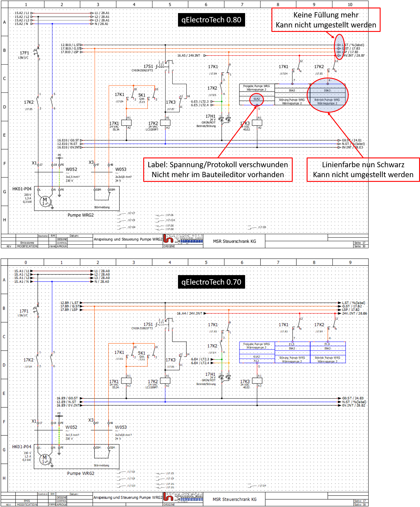Select column header 5 of the upper diagram
This screenshot has height=507, width=420.
point(170,4)
